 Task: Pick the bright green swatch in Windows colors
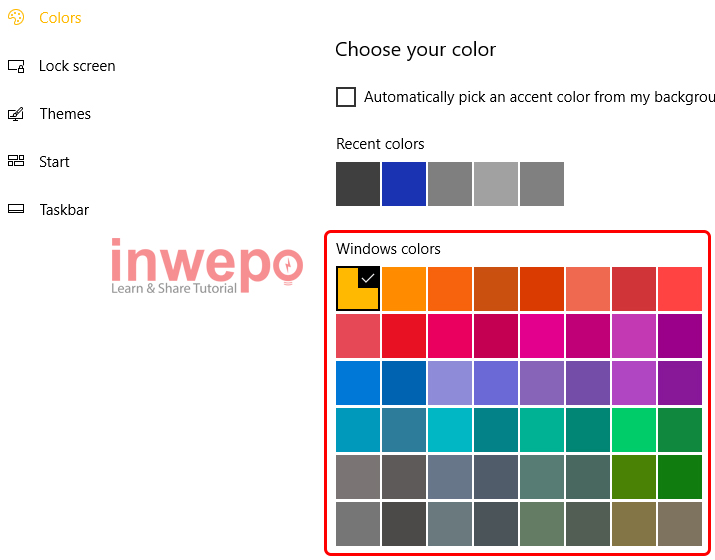point(634,429)
